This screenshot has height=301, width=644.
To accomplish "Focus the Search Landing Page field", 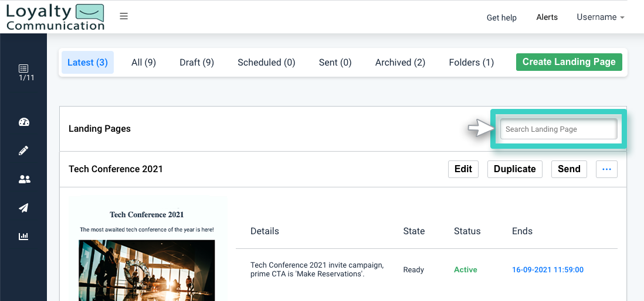I will [558, 129].
